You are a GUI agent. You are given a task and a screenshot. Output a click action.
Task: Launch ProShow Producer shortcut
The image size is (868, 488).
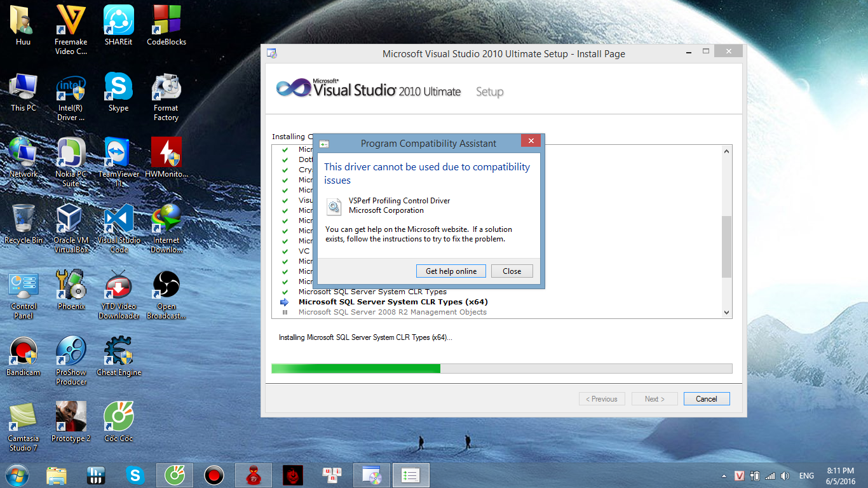point(71,361)
